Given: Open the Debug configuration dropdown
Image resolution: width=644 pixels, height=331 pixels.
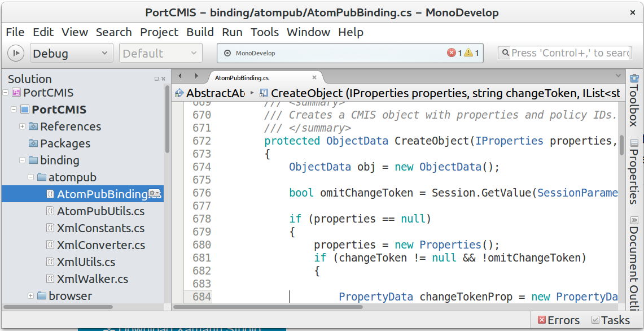Looking at the screenshot, I should [71, 54].
